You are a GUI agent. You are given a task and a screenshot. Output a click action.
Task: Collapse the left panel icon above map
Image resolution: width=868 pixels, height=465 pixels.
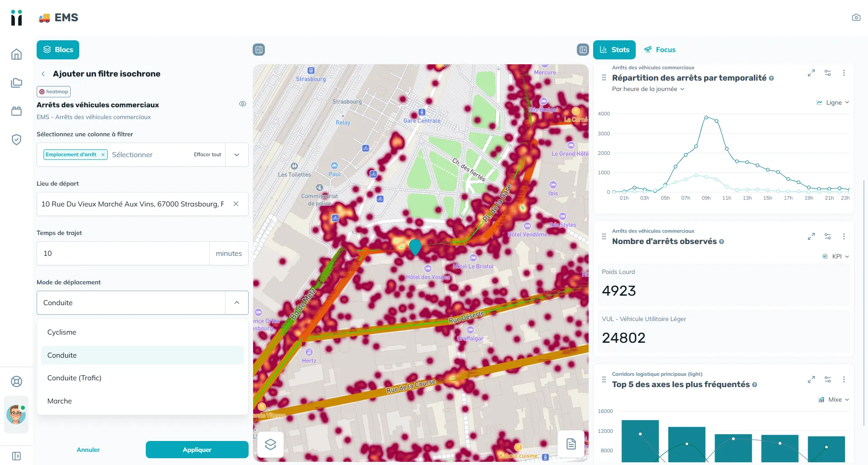[x=259, y=50]
